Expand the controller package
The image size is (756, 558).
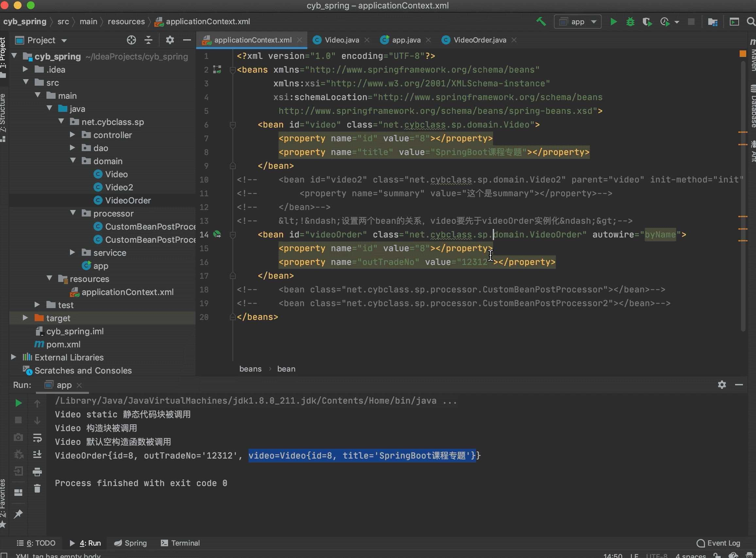72,134
